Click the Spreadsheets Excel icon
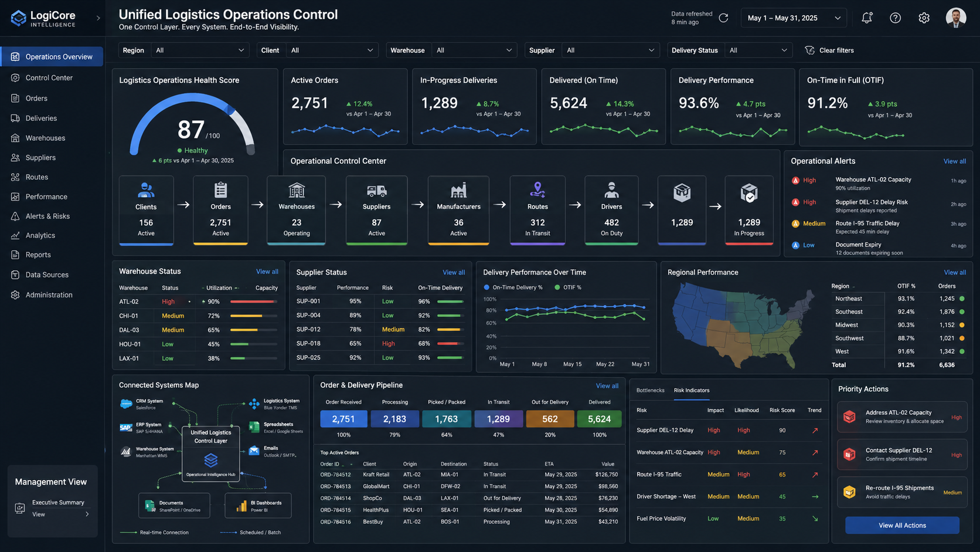 [254, 427]
